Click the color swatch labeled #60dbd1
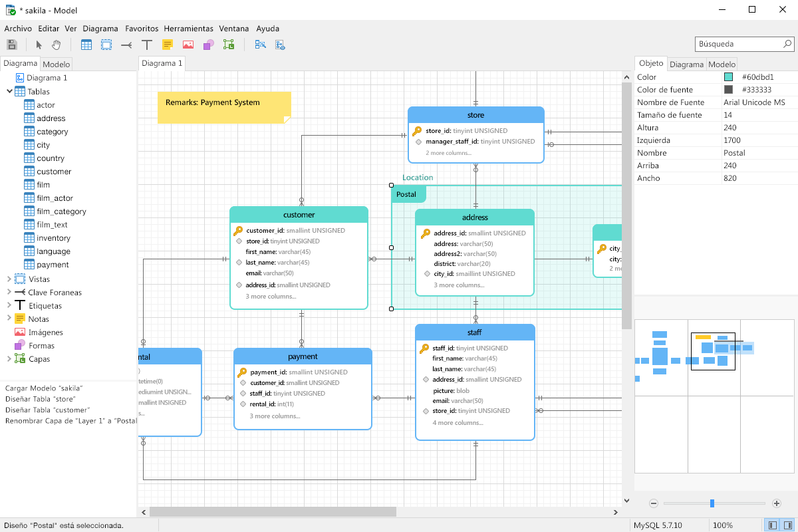This screenshot has height=532, width=798. [730, 76]
